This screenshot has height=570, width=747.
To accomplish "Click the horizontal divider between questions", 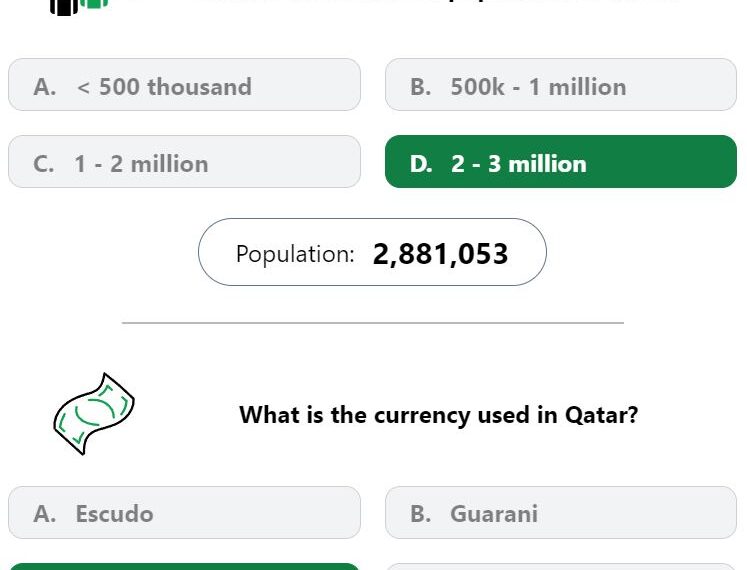I will point(373,323).
